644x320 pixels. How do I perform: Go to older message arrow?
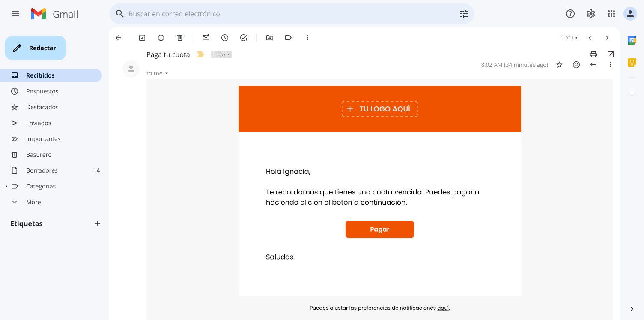click(x=607, y=38)
